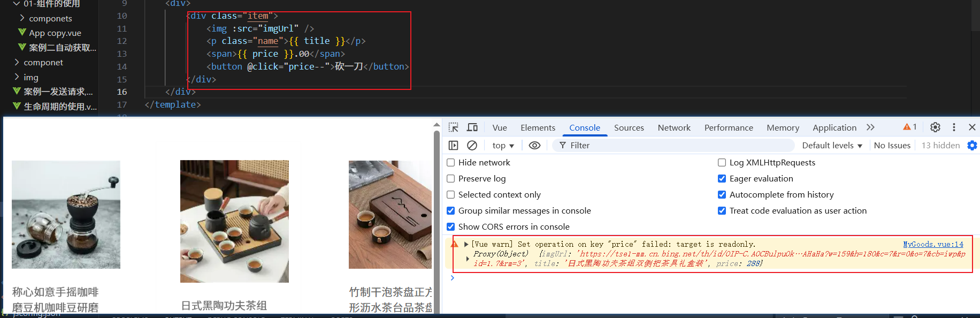Viewport: 980px width, 318px height.
Task: Disable Show CORS errors in console
Action: pyautogui.click(x=450, y=226)
